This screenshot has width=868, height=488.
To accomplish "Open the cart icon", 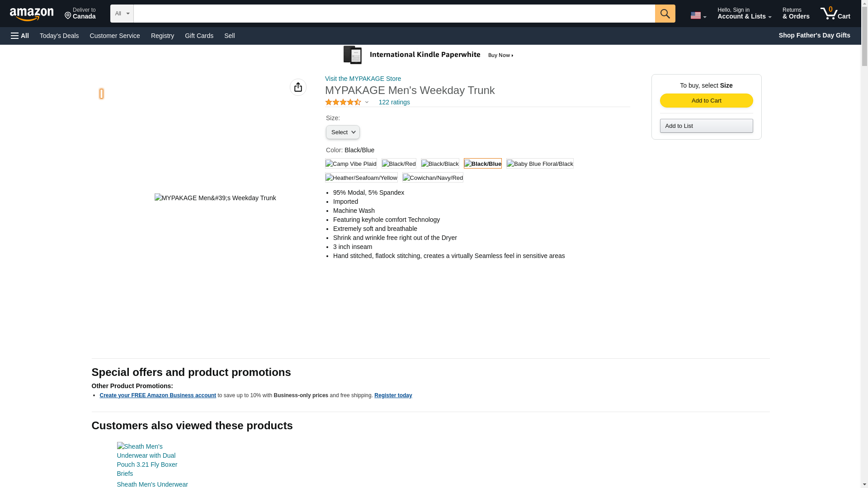I will (835, 14).
